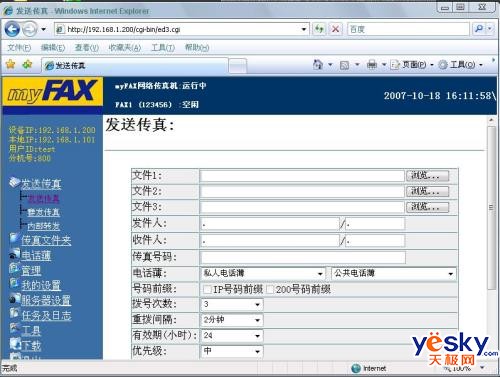Screen dimensions: 500x377
Task: Click 浏览 button for 文件3
Action: coord(428,207)
